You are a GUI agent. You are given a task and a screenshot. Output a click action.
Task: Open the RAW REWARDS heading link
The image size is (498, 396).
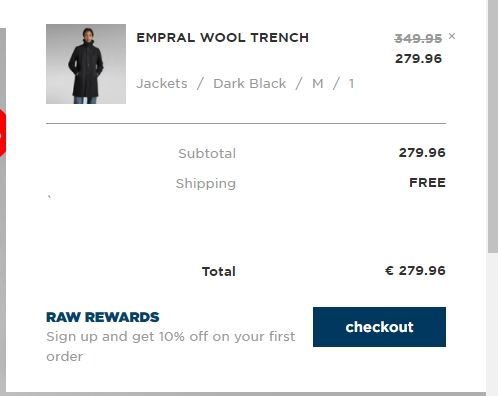103,317
